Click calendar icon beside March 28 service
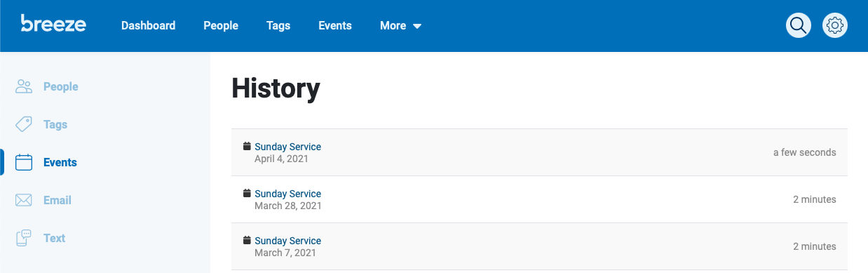This screenshot has height=273, width=868. [247, 194]
